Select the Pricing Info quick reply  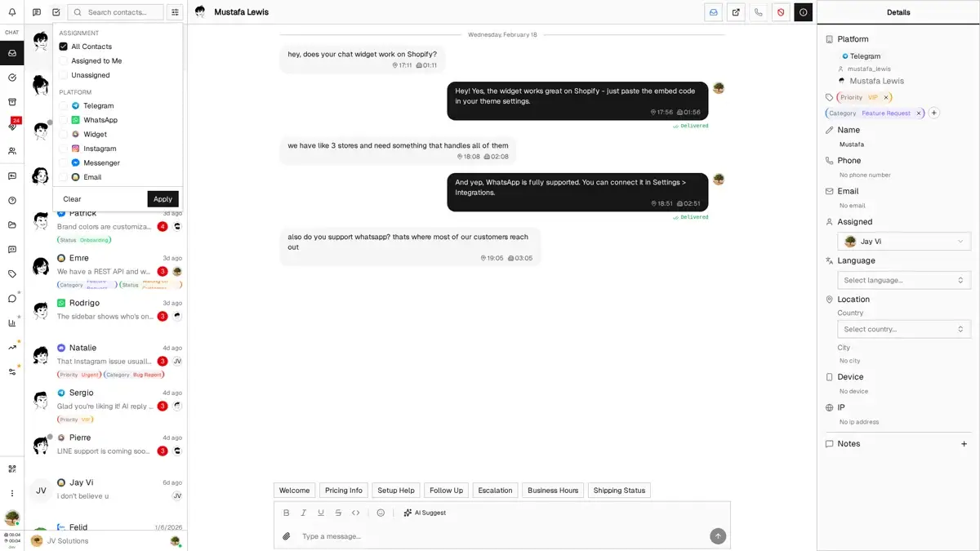pyautogui.click(x=344, y=491)
